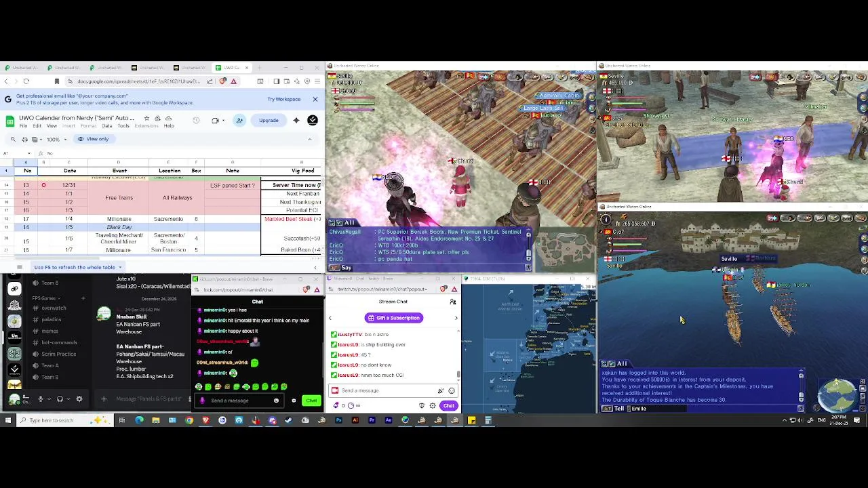Screen dimensions: 868x488
Task: Expand headphone options arrow in Discord
Action: [x=67, y=399]
